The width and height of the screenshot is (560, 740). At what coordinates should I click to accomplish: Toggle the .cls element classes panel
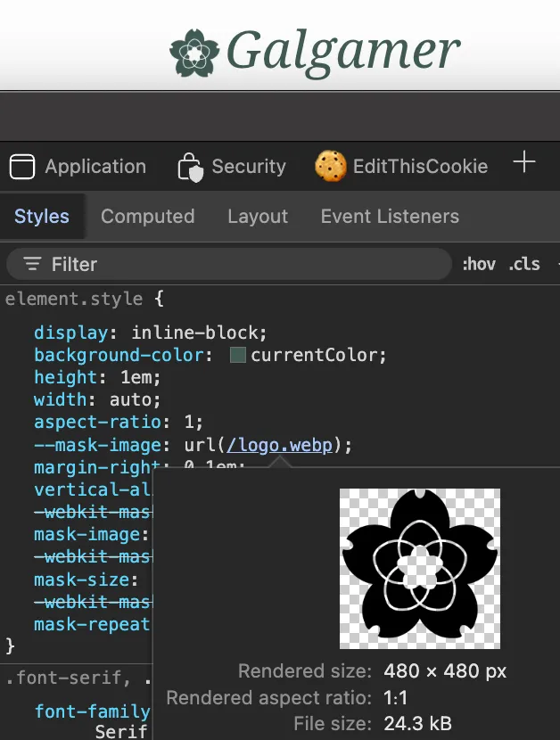[524, 264]
